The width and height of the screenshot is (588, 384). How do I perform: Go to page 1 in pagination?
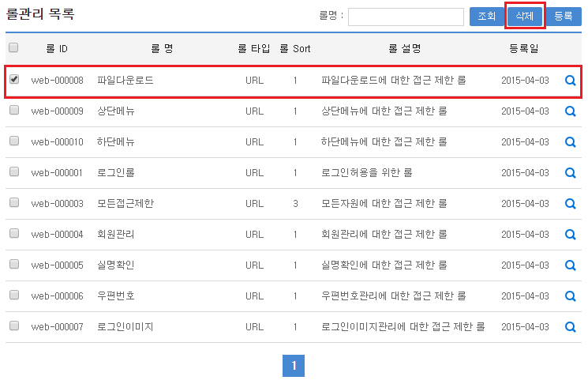point(294,366)
